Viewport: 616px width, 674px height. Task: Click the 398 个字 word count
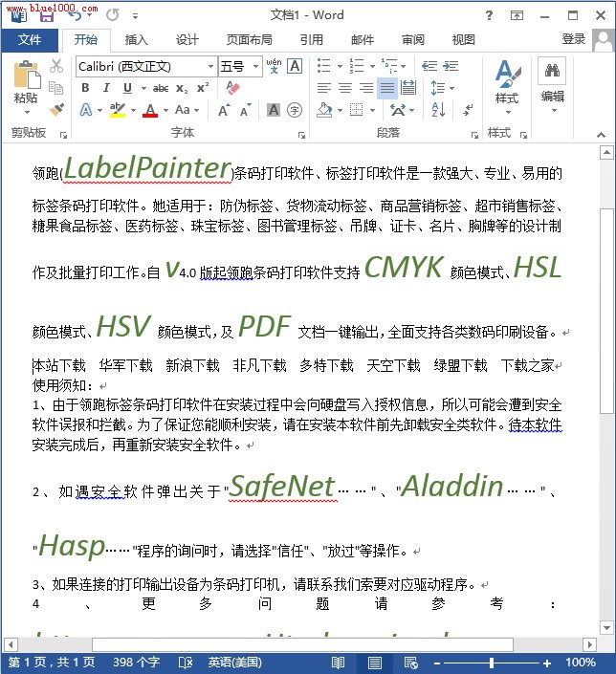[x=137, y=663]
